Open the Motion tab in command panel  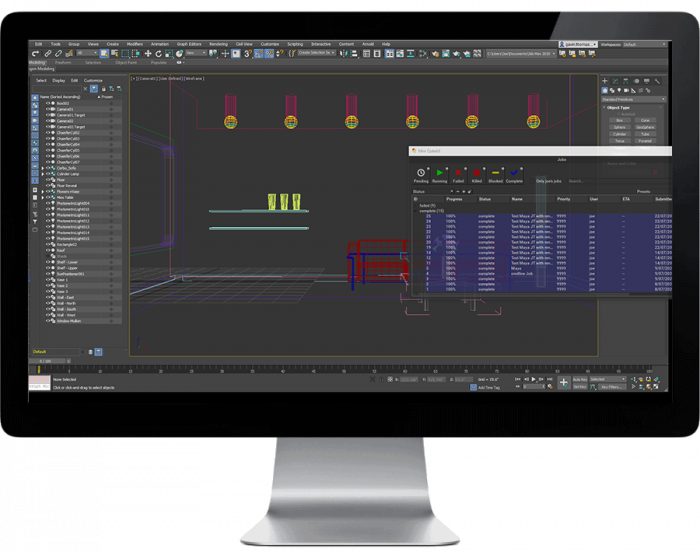(x=636, y=81)
